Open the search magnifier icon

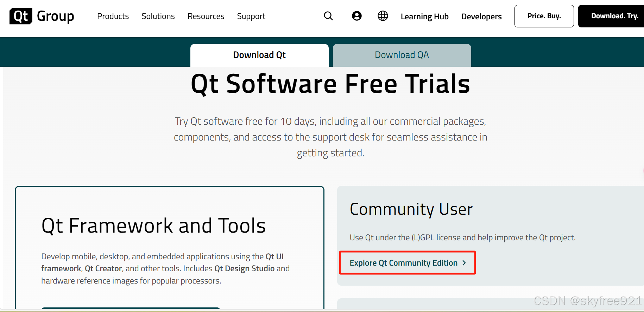328,16
